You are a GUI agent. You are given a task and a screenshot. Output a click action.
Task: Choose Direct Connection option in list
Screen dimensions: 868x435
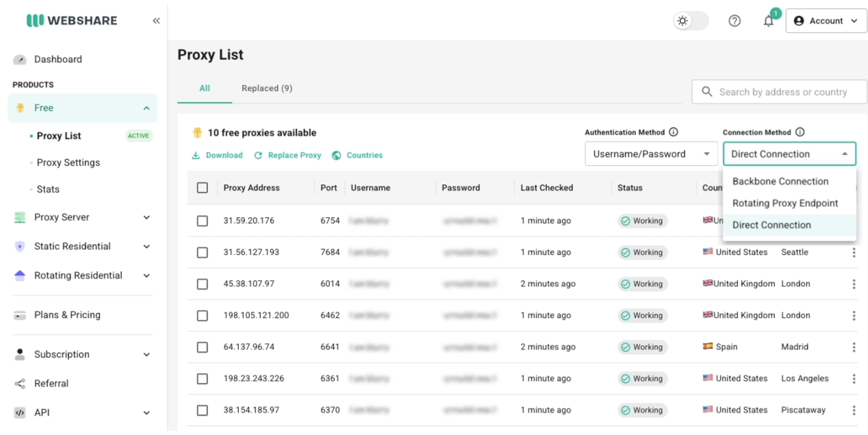click(789, 225)
